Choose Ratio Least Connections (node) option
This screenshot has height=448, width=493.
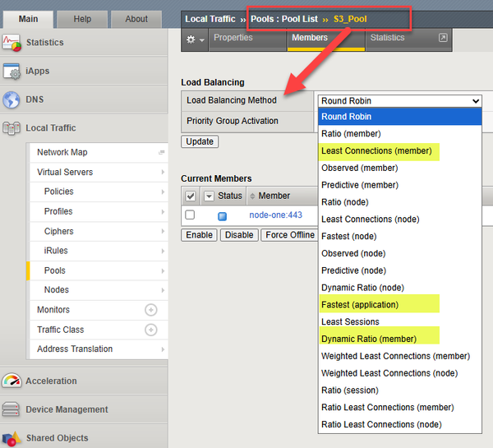[x=399, y=424]
